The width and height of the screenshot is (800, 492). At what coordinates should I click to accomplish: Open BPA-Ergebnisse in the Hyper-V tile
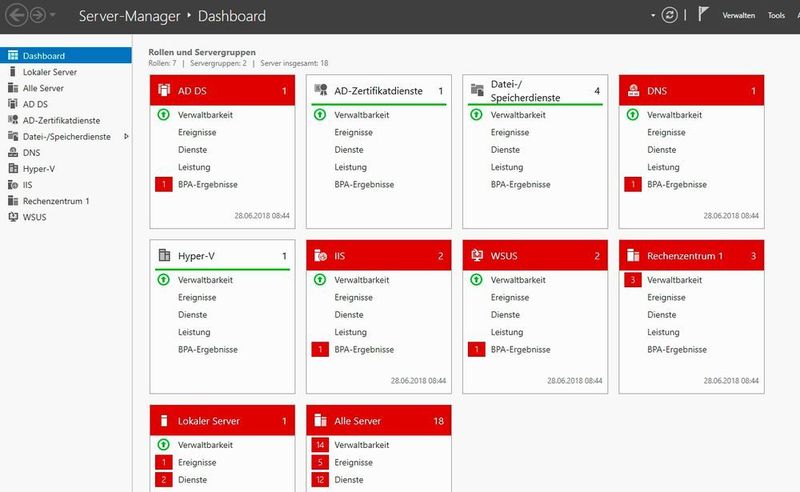pos(208,350)
